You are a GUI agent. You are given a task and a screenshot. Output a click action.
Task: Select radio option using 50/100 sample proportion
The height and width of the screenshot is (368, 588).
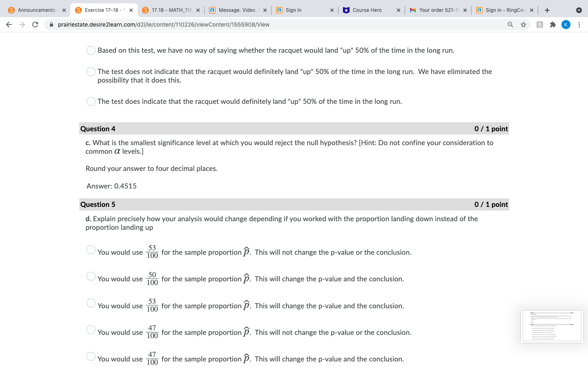click(x=91, y=276)
